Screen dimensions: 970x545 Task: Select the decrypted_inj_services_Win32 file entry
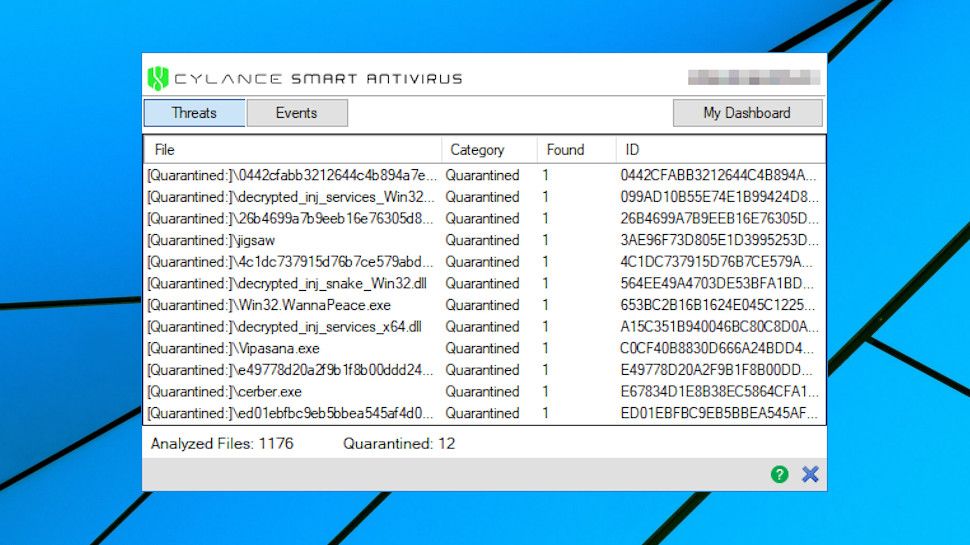pyautogui.click(x=291, y=197)
